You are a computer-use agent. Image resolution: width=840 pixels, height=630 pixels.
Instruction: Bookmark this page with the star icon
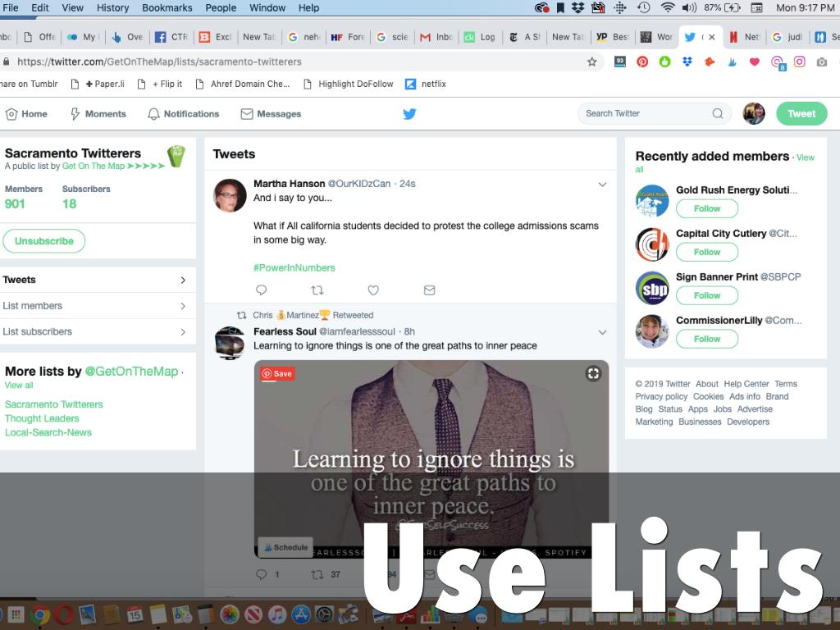point(591,62)
